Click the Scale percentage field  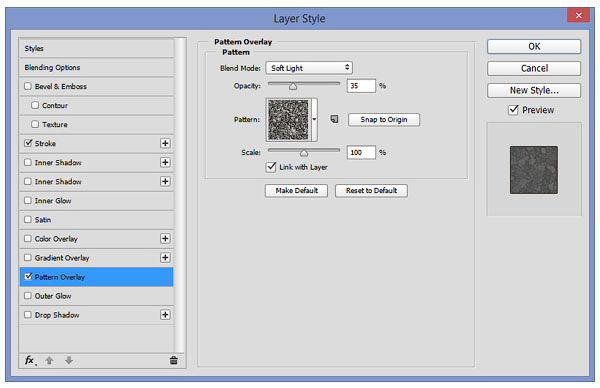click(361, 152)
